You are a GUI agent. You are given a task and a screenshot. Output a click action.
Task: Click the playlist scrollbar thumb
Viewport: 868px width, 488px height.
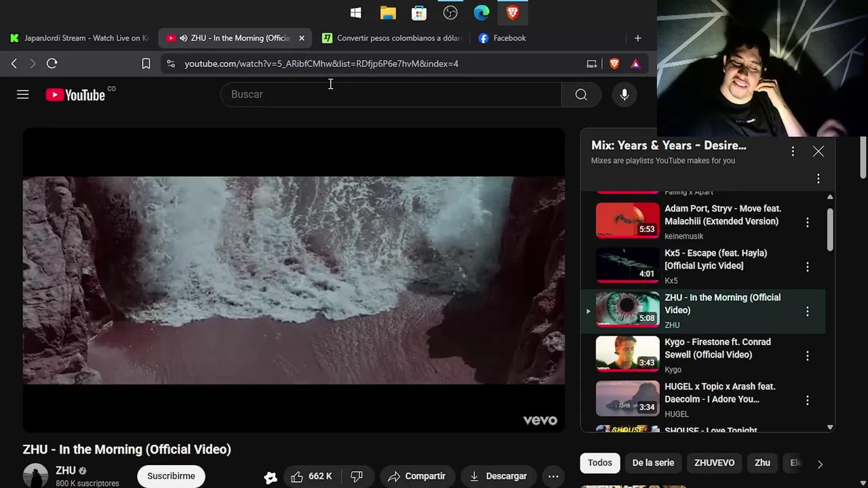tap(830, 229)
